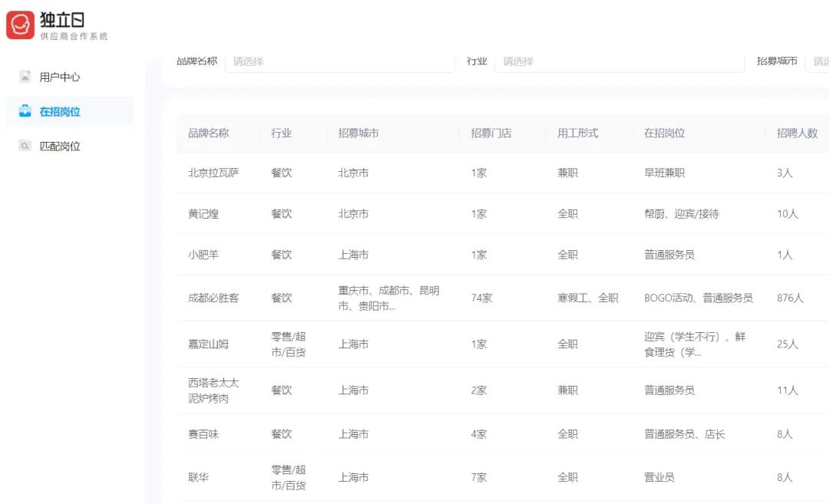
Task: Click 重庆市、成都市、昆明市 city cell
Action: pyautogui.click(x=389, y=298)
